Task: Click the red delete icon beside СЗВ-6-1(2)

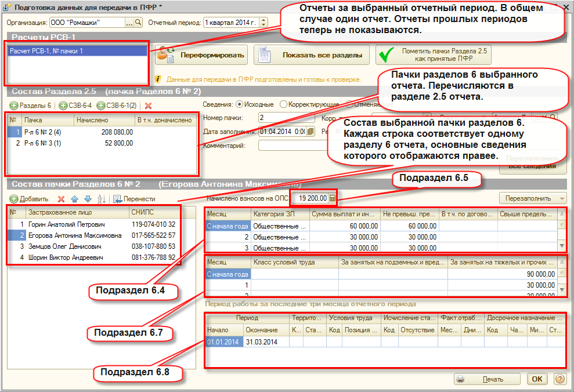Action: point(148,106)
